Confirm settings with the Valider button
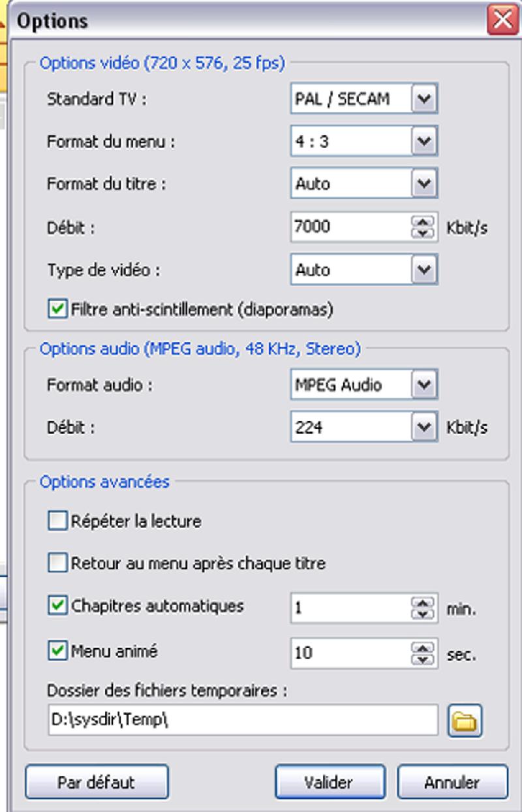The image size is (522, 812). [329, 782]
